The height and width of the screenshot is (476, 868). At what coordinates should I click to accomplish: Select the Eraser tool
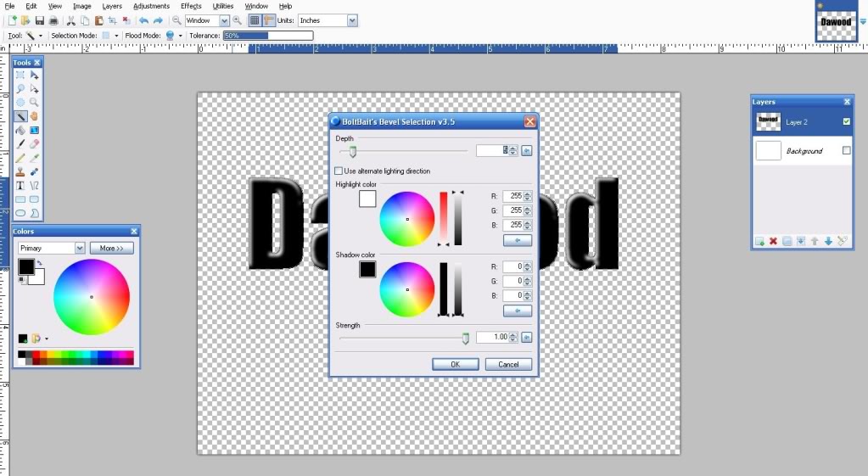tap(34, 144)
